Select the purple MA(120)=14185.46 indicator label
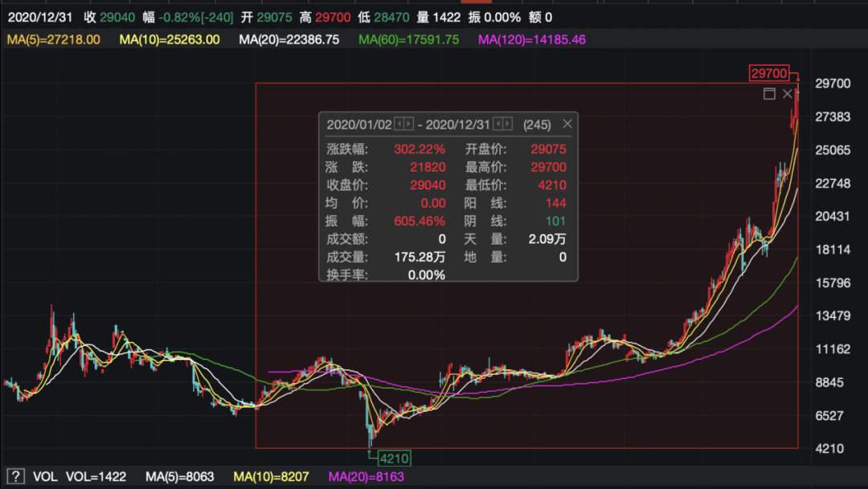Viewport: 868px width, 489px height. (x=532, y=39)
